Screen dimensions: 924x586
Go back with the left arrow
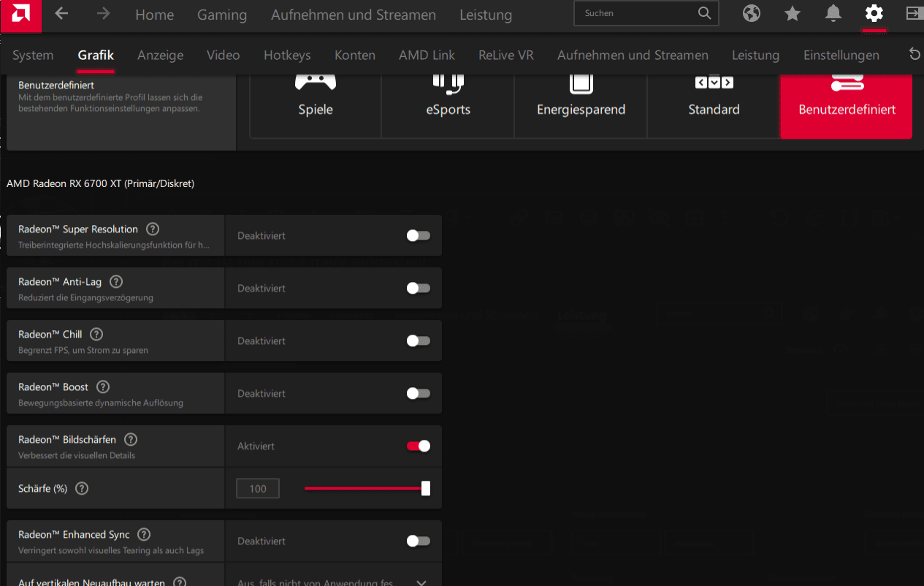62,14
